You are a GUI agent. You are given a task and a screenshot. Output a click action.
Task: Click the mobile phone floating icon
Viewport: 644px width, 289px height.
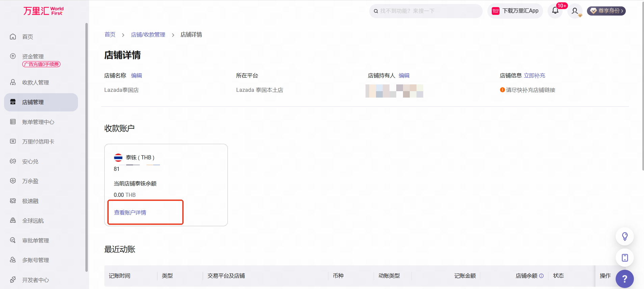[x=624, y=258]
